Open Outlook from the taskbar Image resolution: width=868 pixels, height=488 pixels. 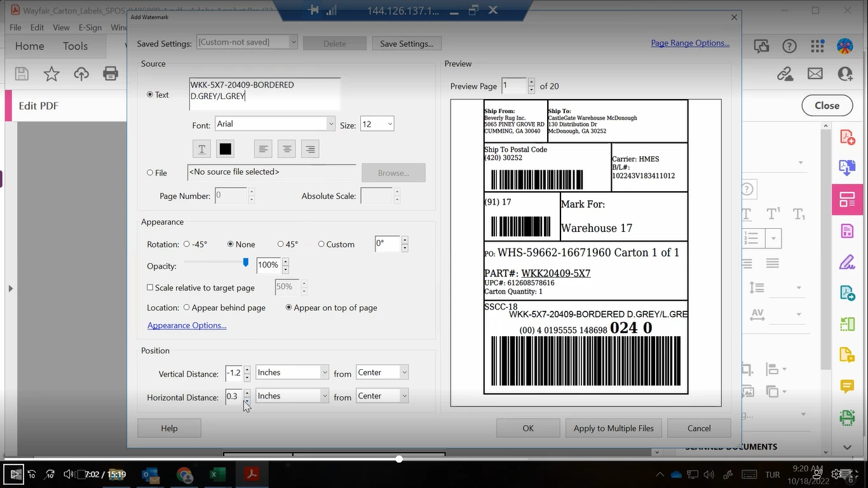151,474
